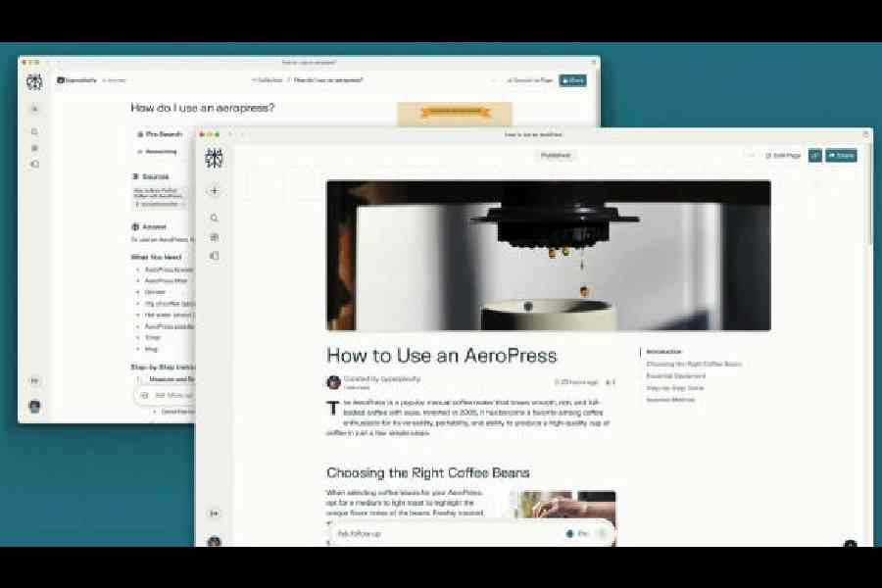Viewport: 882px width, 588px height.
Task: Jump to Essential Equipment in the table of contents
Action: click(x=675, y=376)
